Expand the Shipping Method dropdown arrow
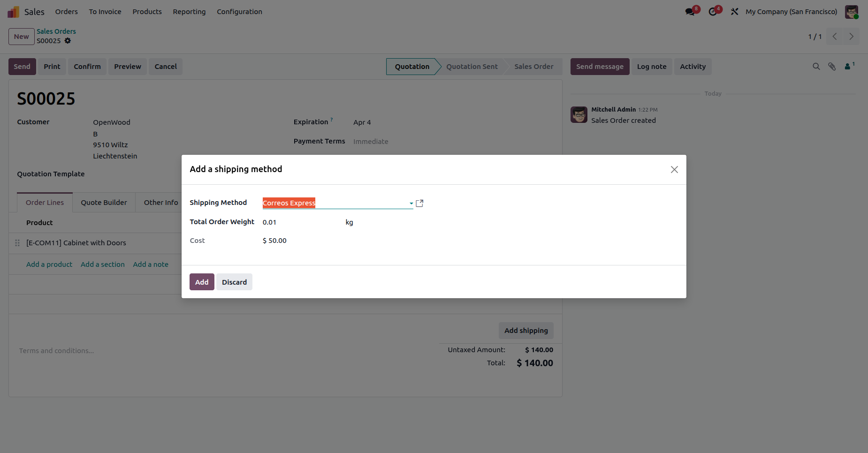Viewport: 868px width, 453px height. (x=411, y=203)
